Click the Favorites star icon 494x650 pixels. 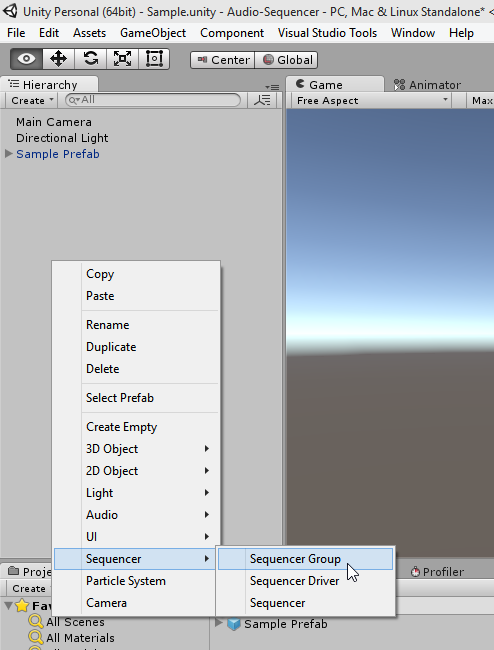[22, 606]
